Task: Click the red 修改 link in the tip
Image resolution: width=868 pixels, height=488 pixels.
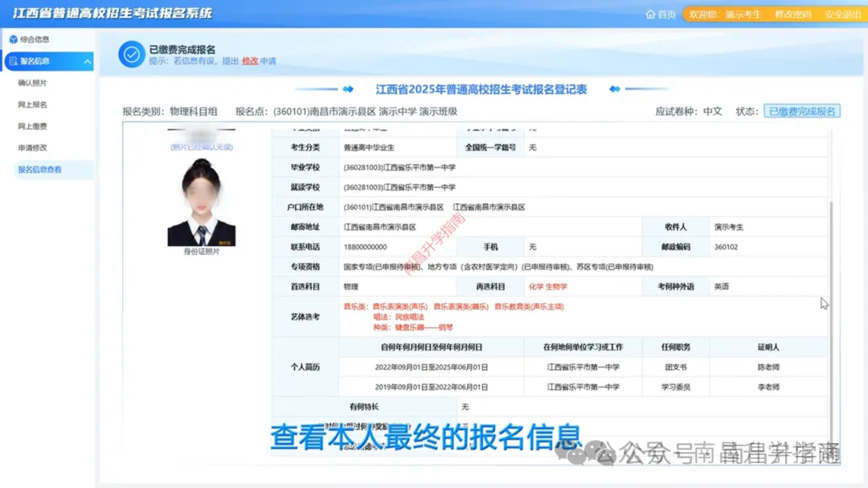Action: click(250, 61)
